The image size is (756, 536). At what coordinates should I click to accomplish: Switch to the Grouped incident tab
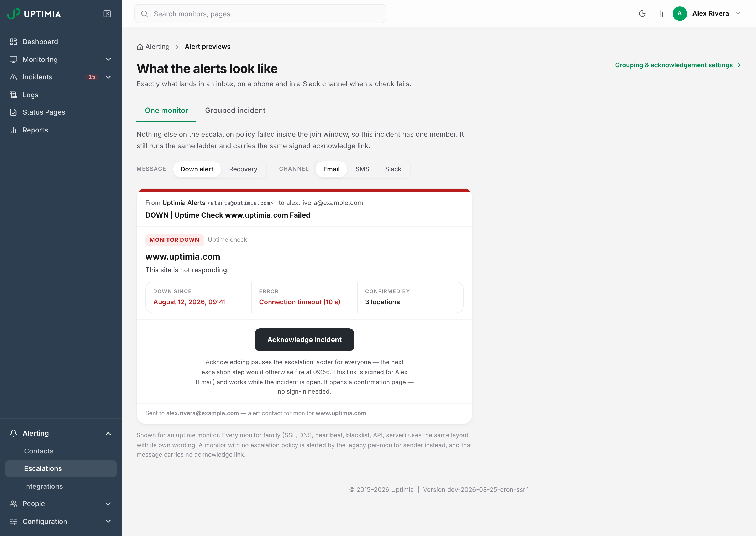click(x=235, y=111)
